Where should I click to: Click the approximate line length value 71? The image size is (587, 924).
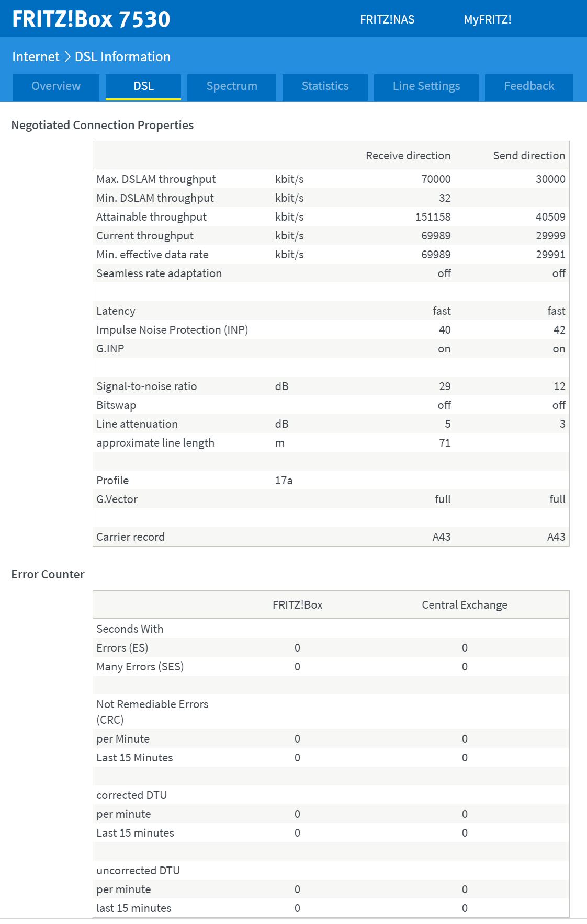tap(445, 443)
